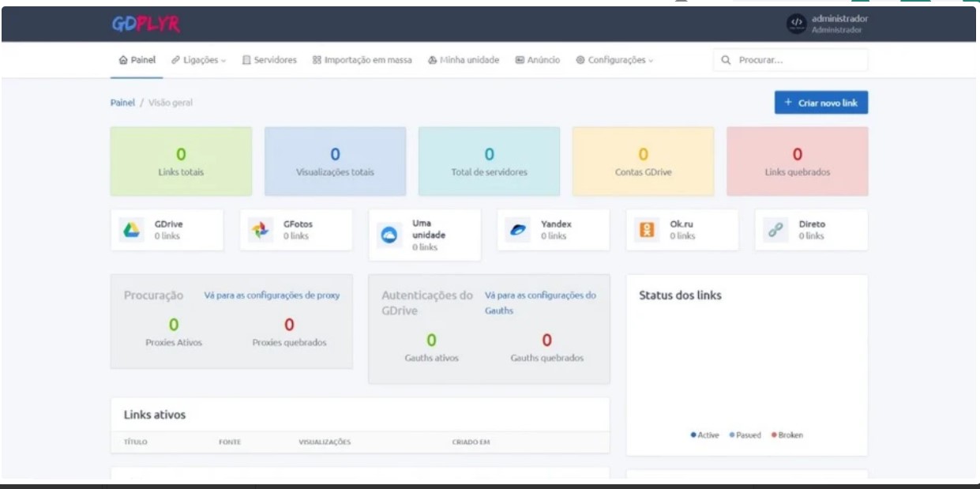Click the administrador avatar icon

797,24
